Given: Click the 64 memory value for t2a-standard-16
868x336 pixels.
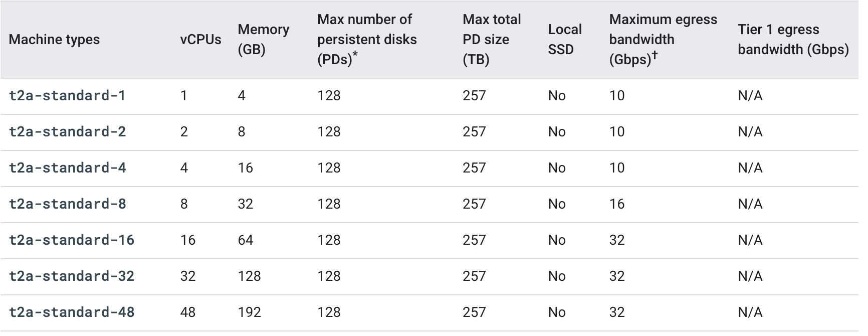Looking at the screenshot, I should click(x=245, y=240).
